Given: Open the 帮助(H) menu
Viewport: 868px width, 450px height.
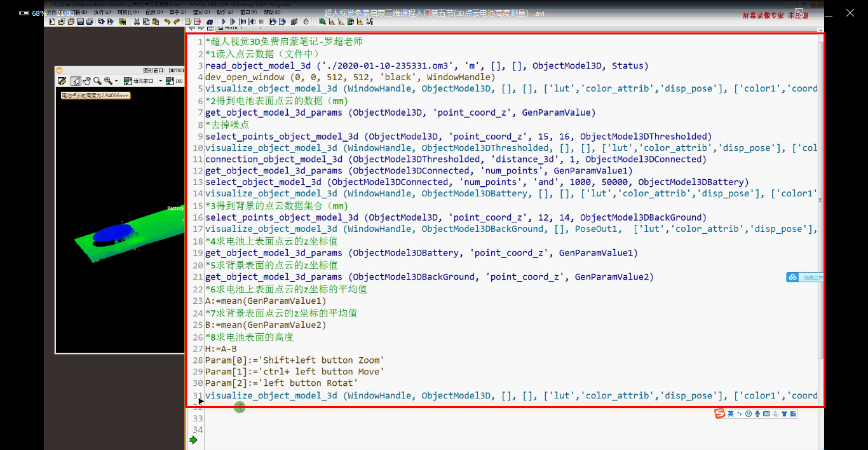Looking at the screenshot, I should click(x=273, y=12).
